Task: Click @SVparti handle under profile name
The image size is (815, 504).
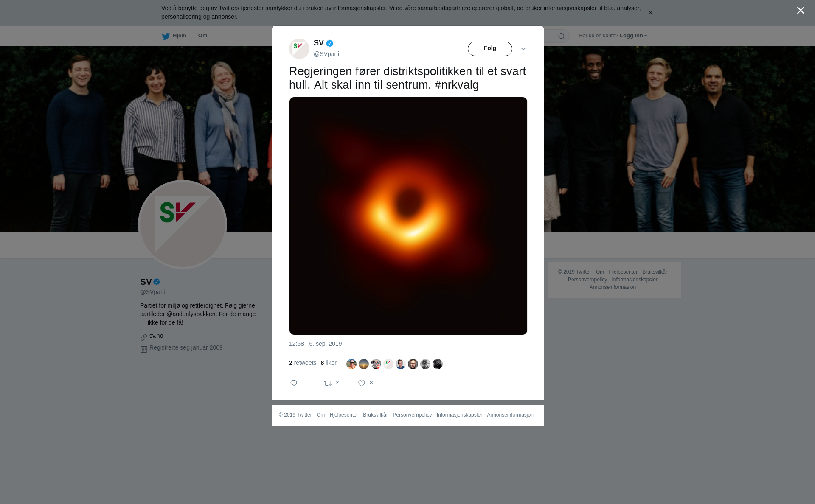Action: point(153,292)
